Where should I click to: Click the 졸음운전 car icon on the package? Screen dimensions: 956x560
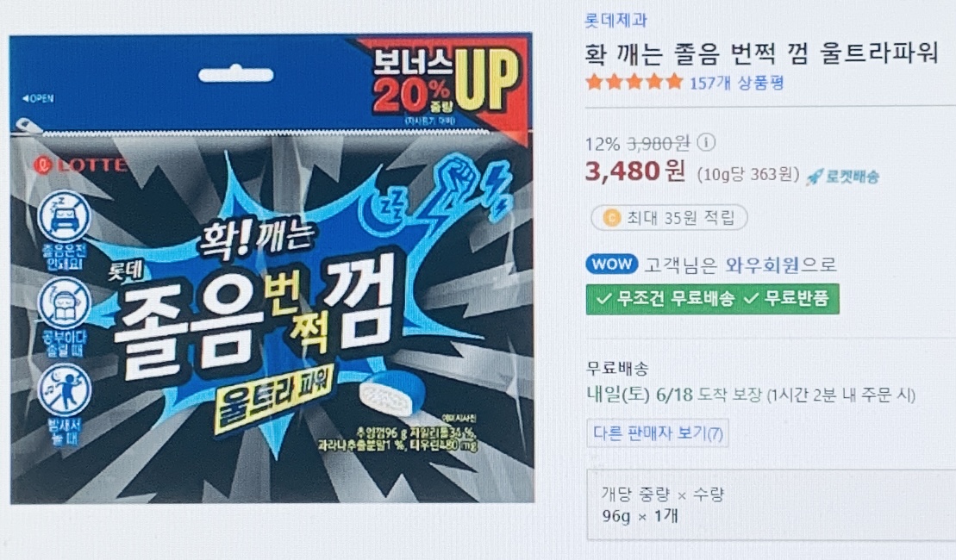[64, 217]
